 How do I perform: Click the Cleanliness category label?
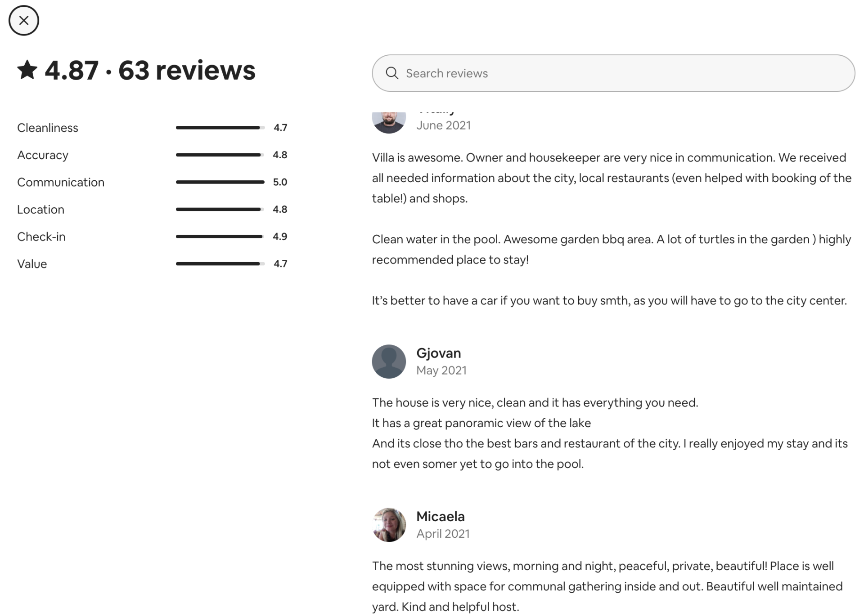click(48, 128)
